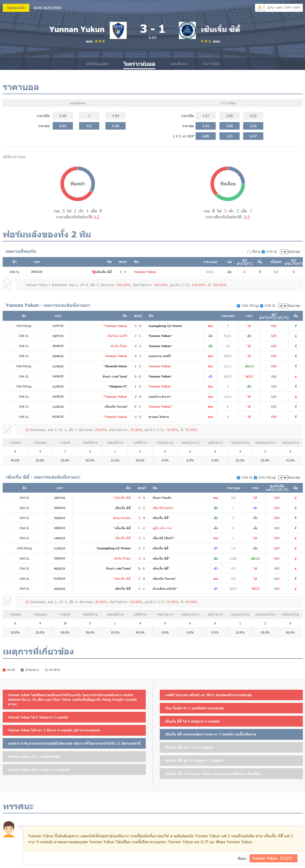Toggle the ที่บ้าน checkbox in ผลงานที่พบกัน

(x=249, y=252)
